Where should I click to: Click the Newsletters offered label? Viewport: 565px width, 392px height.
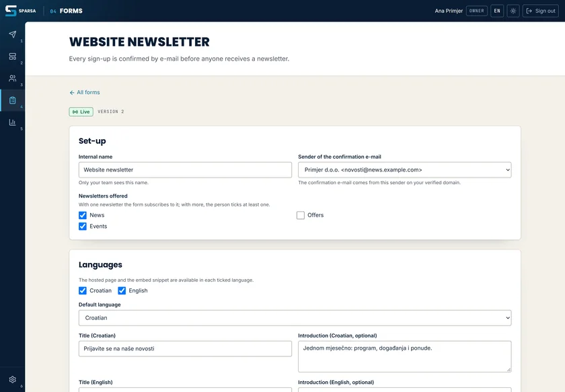[103, 196]
